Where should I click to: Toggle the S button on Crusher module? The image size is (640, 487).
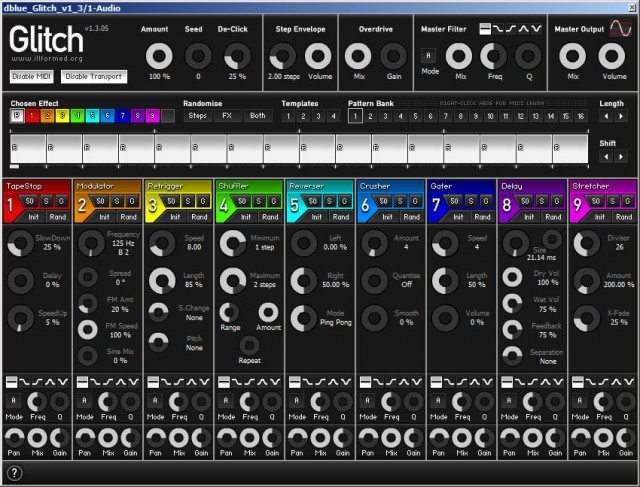(400, 201)
